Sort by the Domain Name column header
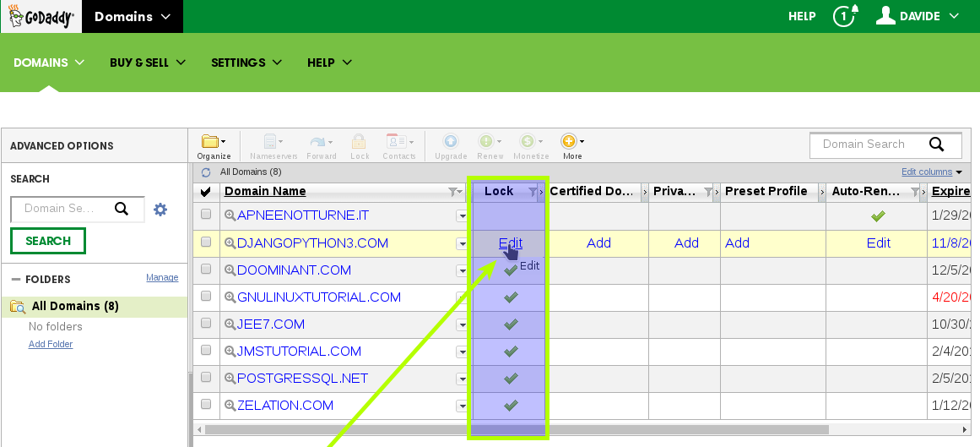The height and width of the screenshot is (447, 980). pos(265,192)
